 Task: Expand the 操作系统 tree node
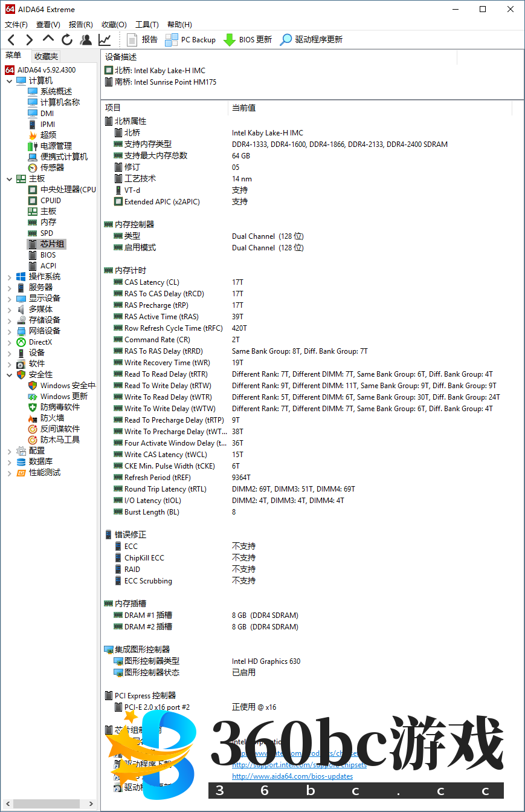(x=9, y=277)
